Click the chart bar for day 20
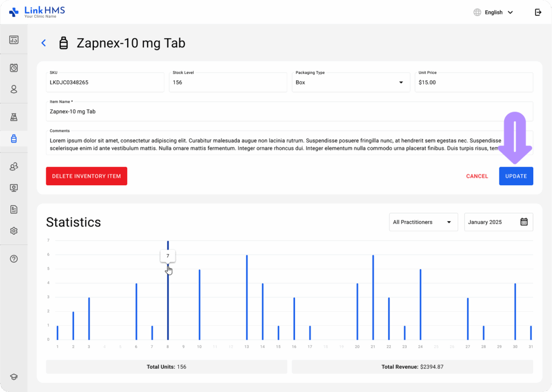The width and height of the screenshot is (552, 392). tap(357, 311)
